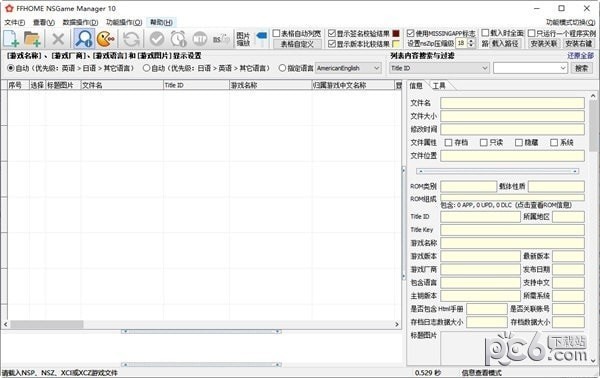The image size is (600, 378).
Task: Click the light yellow version color swatch
Action: click(396, 44)
